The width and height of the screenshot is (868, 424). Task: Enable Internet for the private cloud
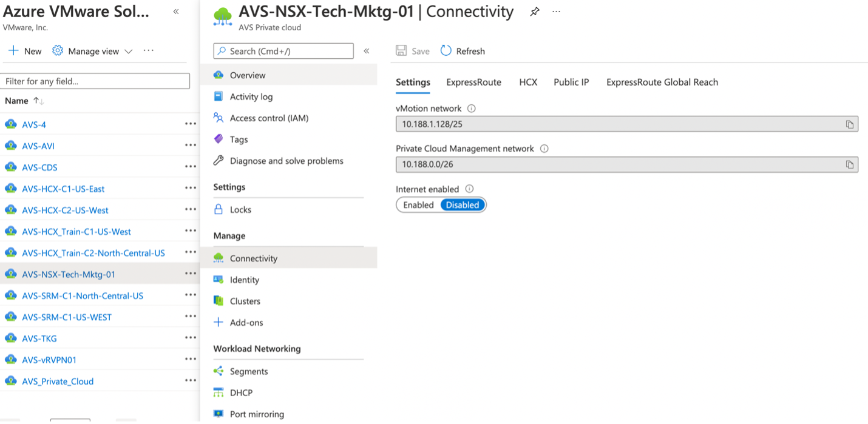[418, 204]
